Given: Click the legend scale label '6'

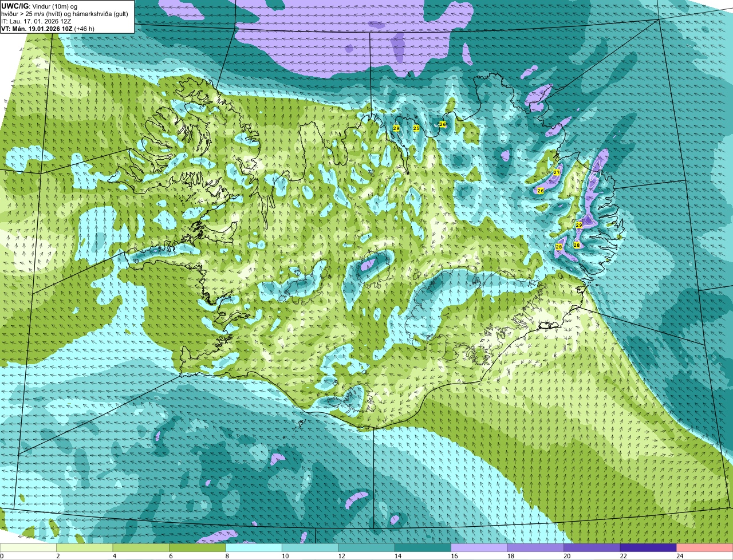Looking at the screenshot, I should (x=171, y=556).
